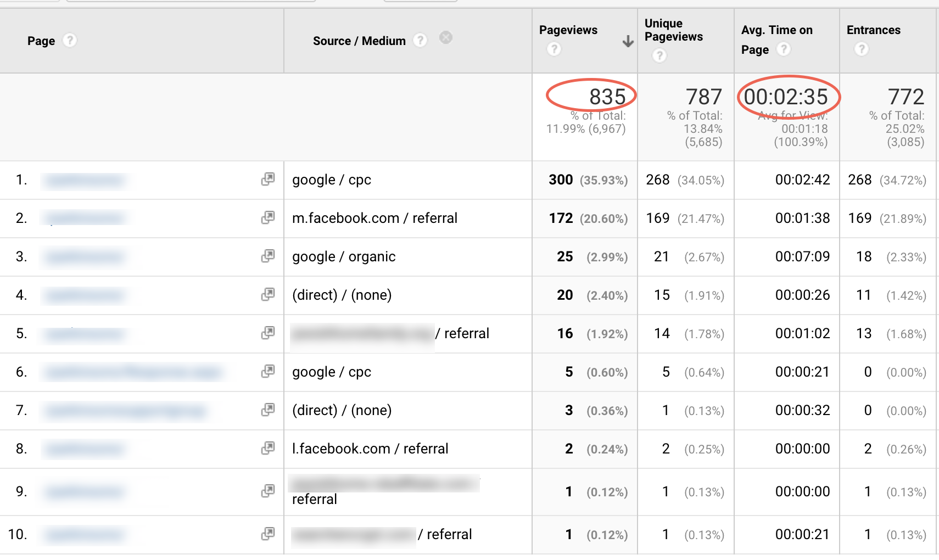Click the circled total pageviews value 835
Screen dimensions: 939x560
coord(608,96)
